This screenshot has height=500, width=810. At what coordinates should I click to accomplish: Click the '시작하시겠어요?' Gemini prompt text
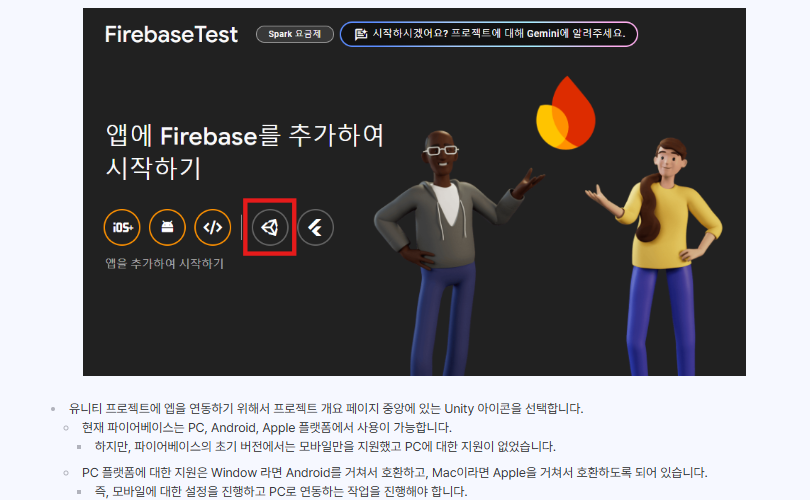[499, 34]
